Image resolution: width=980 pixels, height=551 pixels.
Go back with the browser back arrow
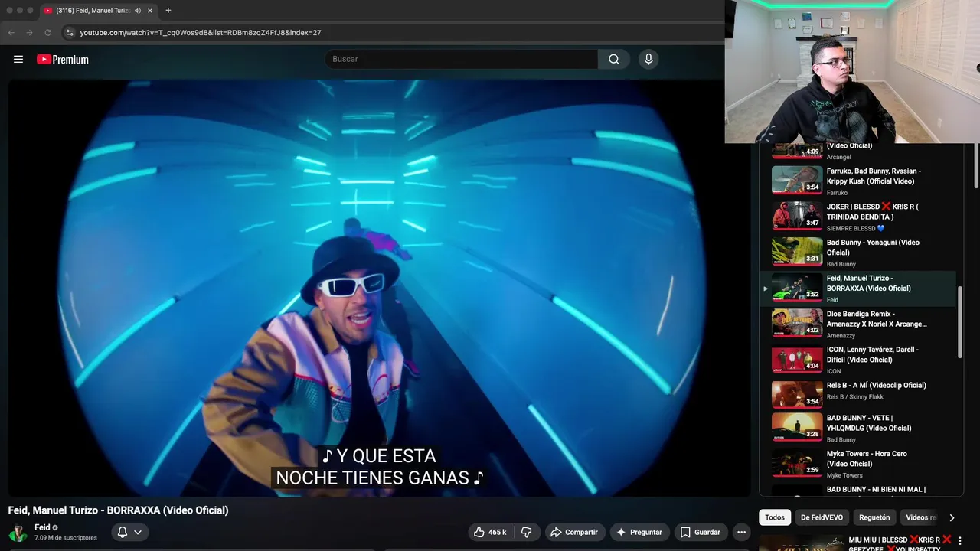pyautogui.click(x=11, y=33)
